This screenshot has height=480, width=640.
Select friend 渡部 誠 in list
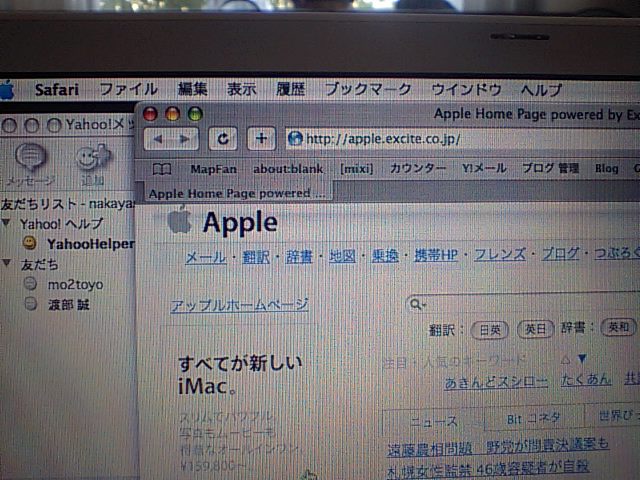pyautogui.click(x=69, y=305)
